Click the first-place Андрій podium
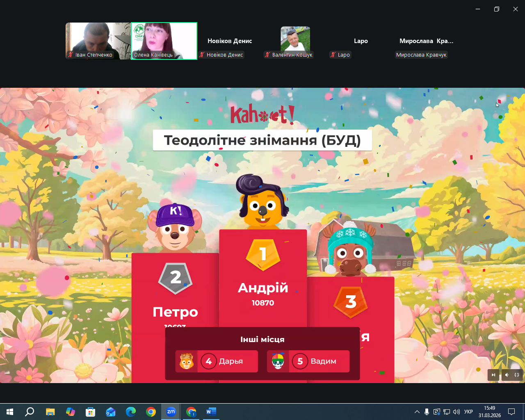The height and width of the screenshot is (420, 525). click(x=263, y=279)
